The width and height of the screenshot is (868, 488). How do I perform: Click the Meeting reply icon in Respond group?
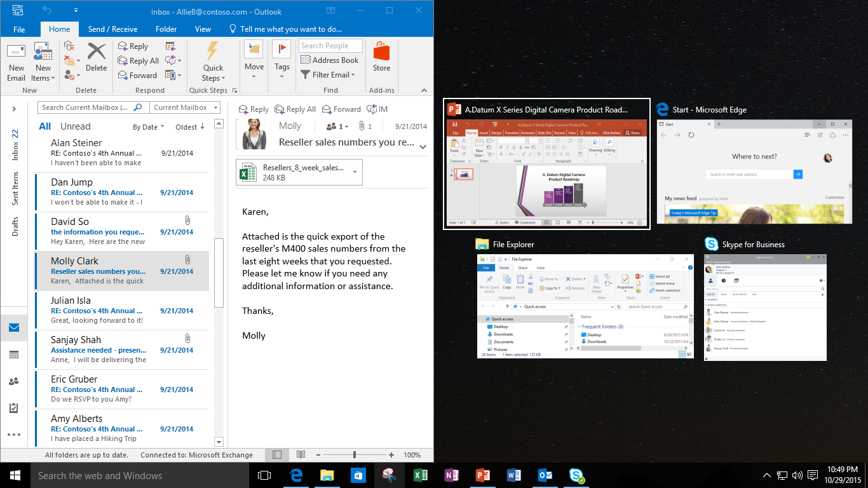170,46
